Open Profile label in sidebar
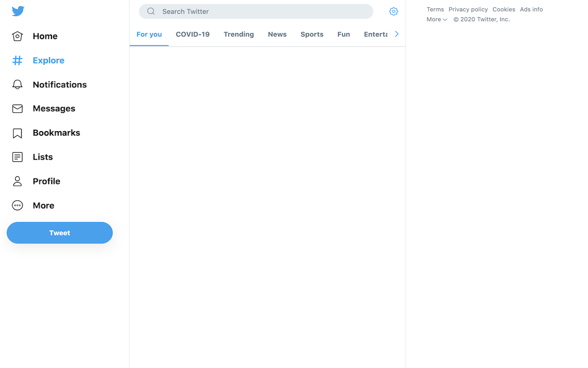 pyautogui.click(x=46, y=181)
